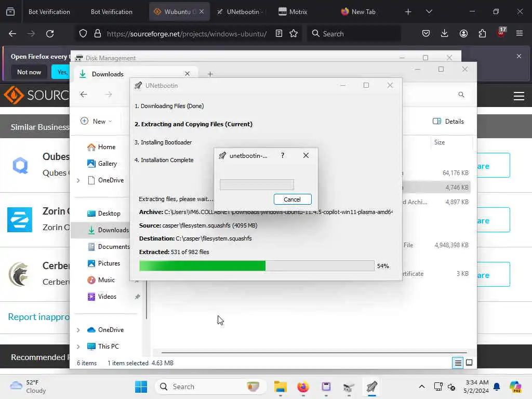The image size is (532, 399).
Task: Close the Wubuntu browser tab
Action: (x=202, y=12)
